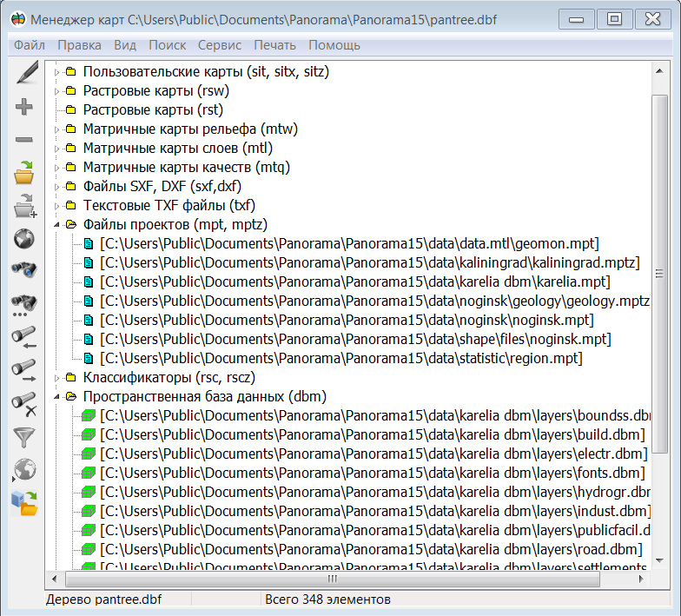
Task: Expand the Классификаторы (rsc, rscz) node
Action: click(x=56, y=378)
